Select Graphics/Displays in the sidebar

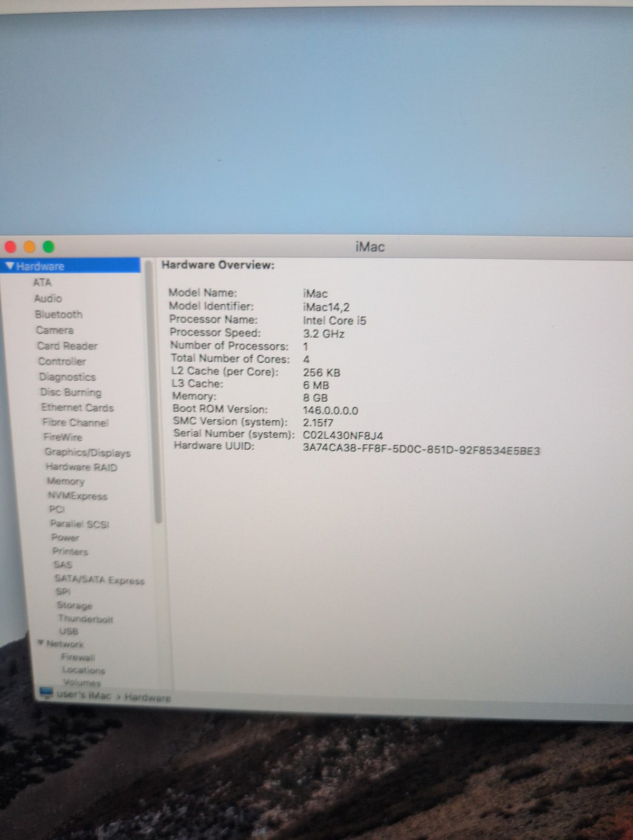88,452
